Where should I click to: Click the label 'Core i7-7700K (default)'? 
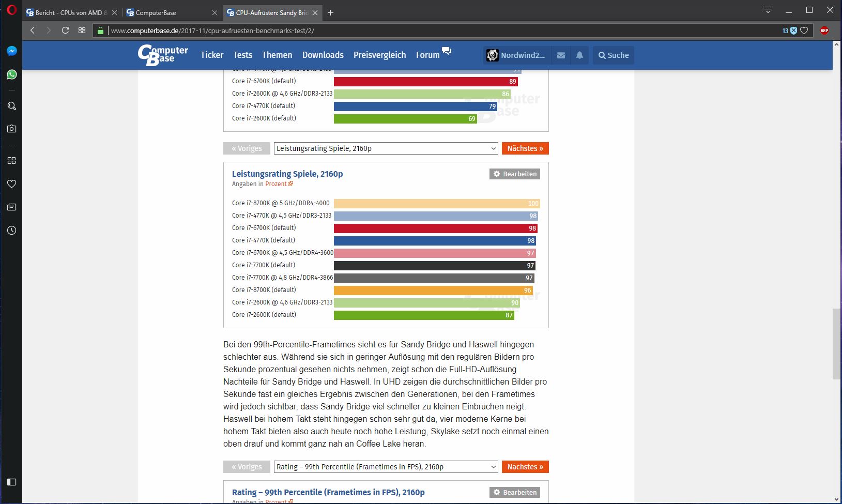(x=264, y=265)
